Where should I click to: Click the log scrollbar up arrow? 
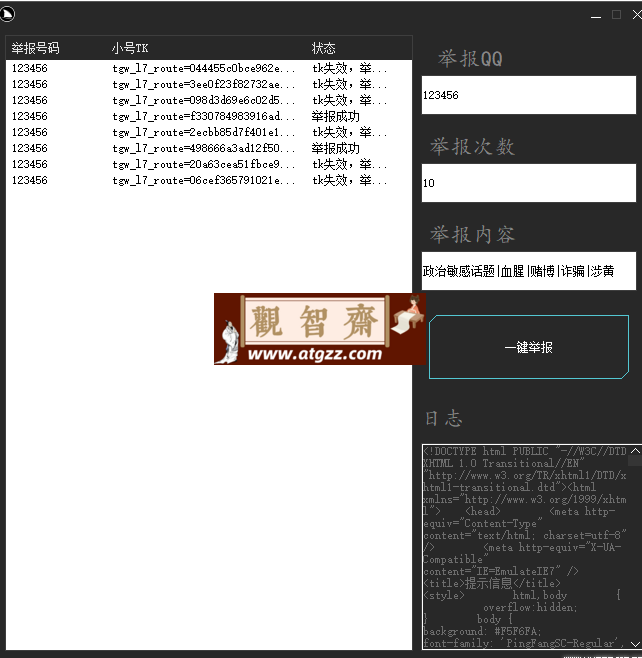click(x=635, y=451)
